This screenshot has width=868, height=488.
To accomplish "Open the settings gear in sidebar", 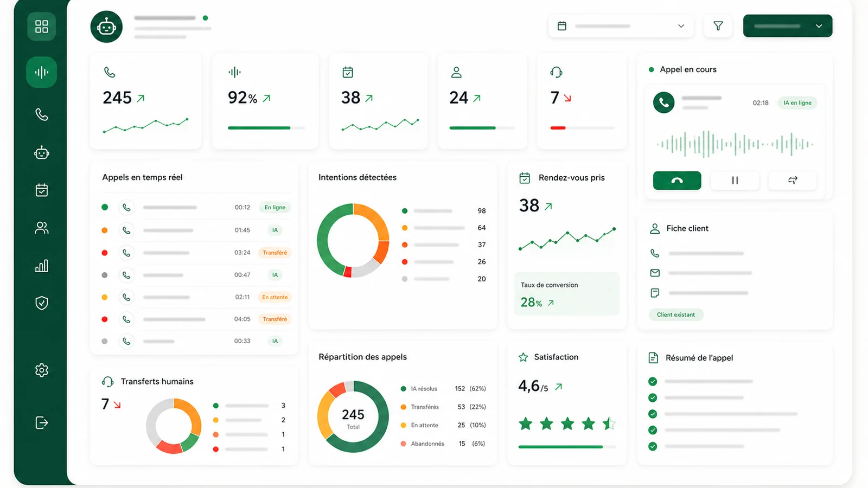I will click(42, 370).
